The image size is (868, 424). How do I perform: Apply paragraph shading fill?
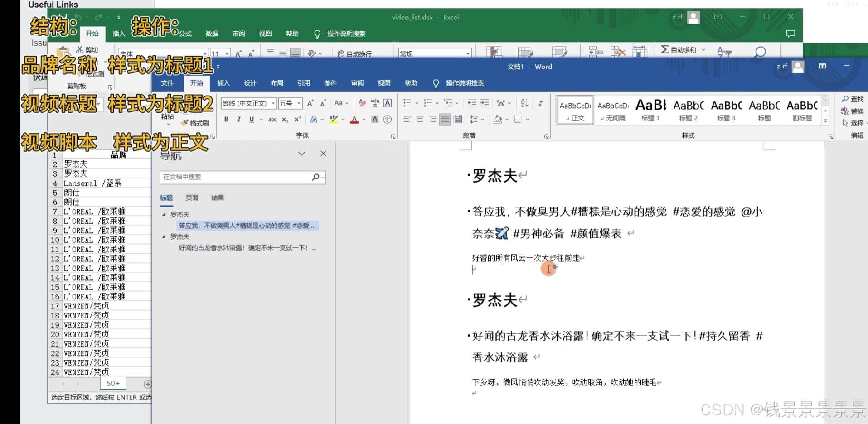pos(498,120)
